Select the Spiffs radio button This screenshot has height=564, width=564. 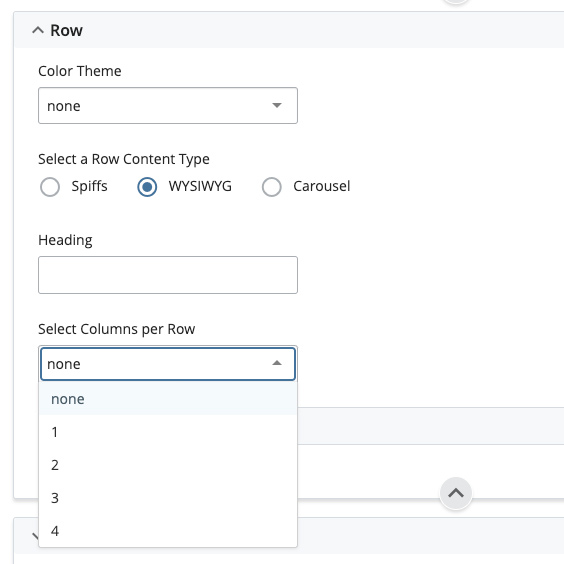tap(50, 187)
